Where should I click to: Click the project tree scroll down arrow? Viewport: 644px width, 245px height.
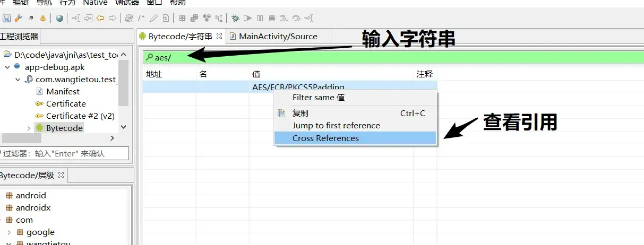(x=123, y=127)
